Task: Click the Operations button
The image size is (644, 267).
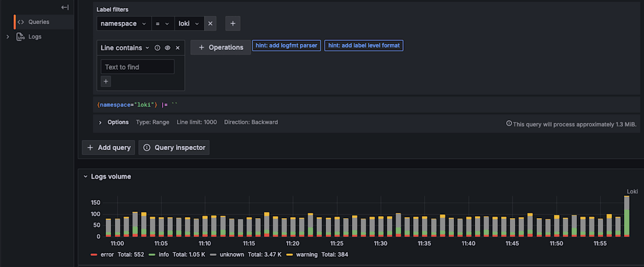Action: click(221, 47)
